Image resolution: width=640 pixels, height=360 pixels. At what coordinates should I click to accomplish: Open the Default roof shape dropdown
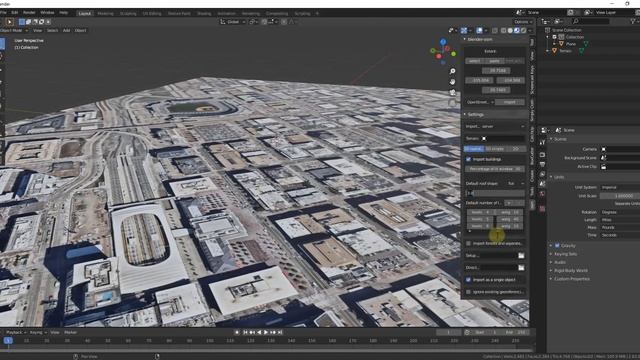516,184
